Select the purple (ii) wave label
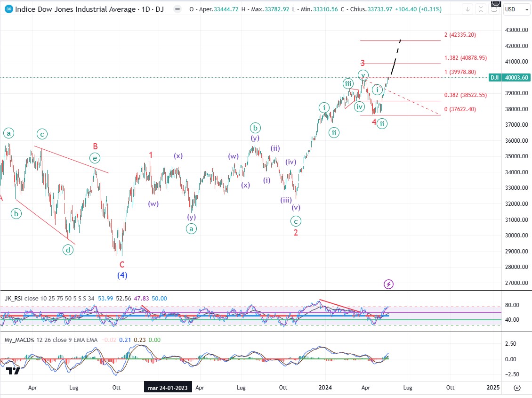The height and width of the screenshot is (398, 532). click(275, 148)
